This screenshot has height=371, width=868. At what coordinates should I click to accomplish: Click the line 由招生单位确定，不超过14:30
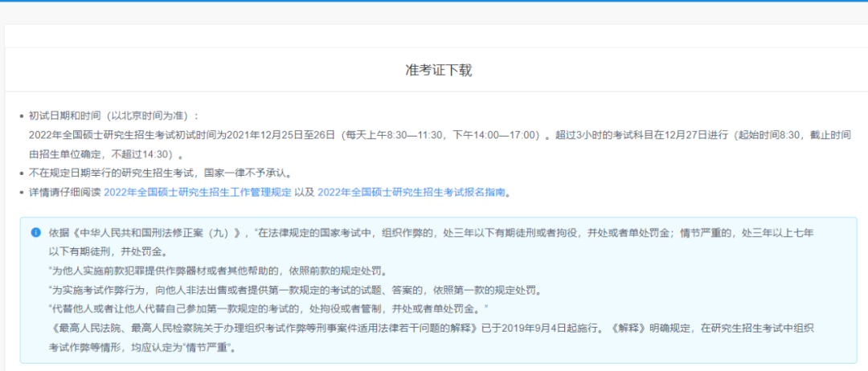tap(106, 153)
